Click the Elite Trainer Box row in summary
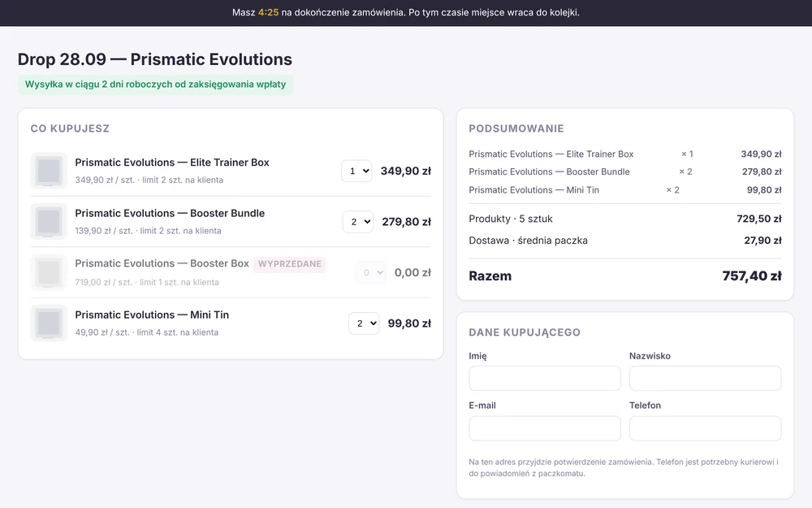Screen dimensions: 812x508 point(625,154)
